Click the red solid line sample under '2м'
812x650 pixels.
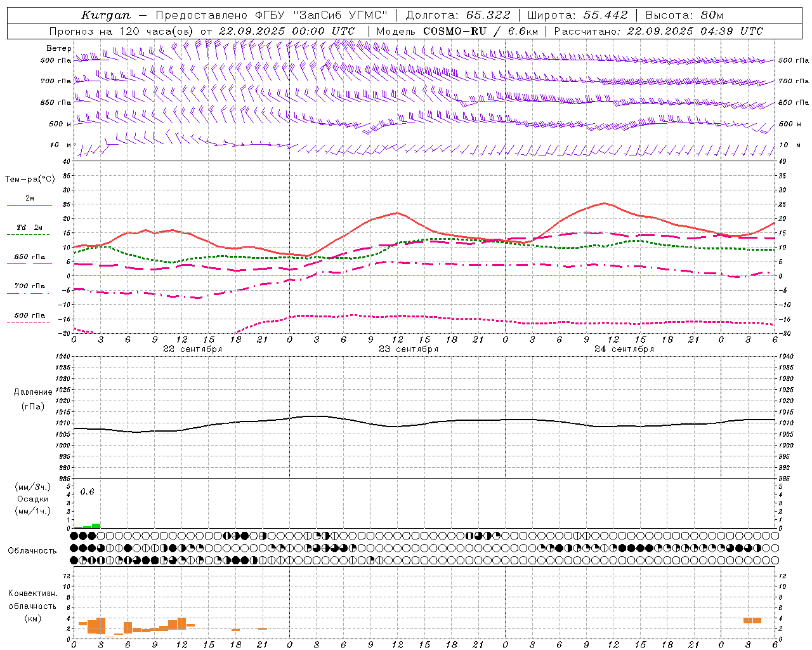29,205
